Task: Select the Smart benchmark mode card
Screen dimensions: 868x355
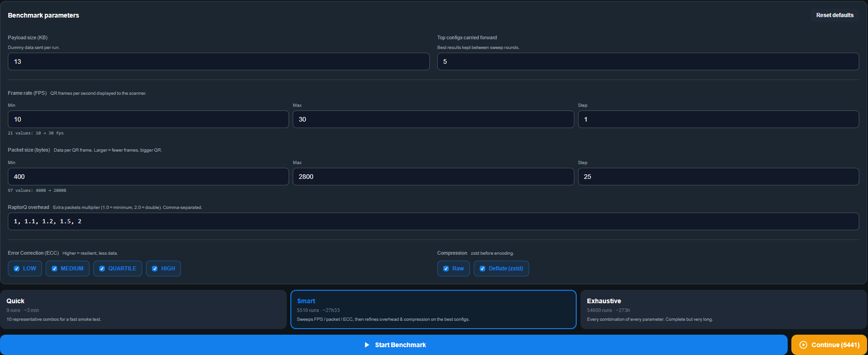Action: click(x=434, y=310)
